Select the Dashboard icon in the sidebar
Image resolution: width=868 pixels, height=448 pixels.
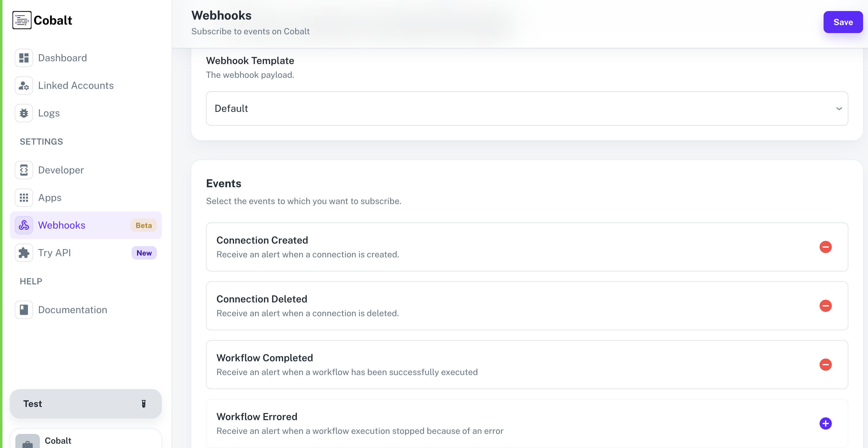24,58
